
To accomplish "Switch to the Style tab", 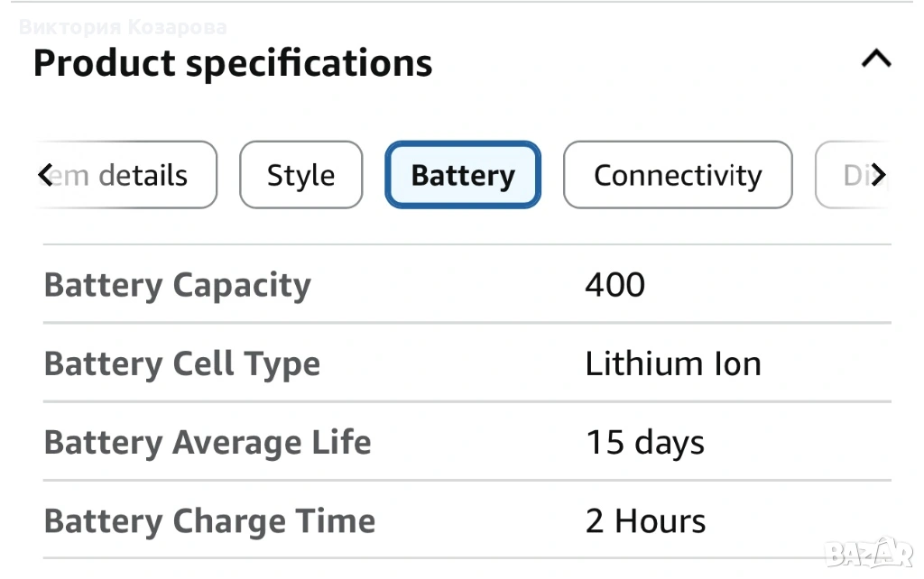I will click(x=300, y=175).
